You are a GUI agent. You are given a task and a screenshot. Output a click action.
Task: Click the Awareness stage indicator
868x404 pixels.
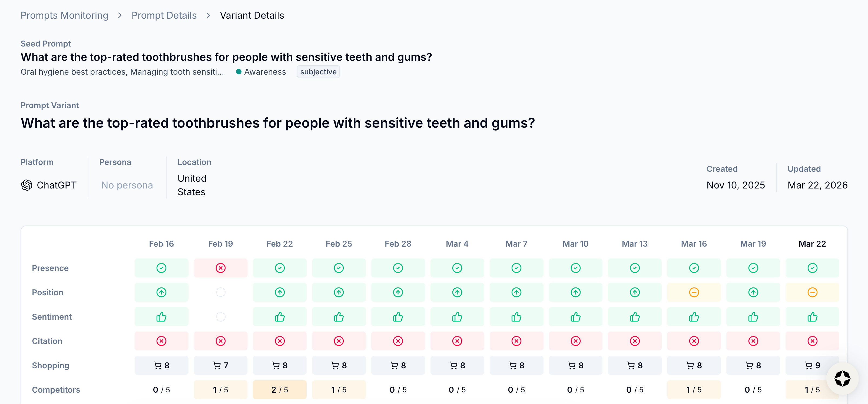[x=261, y=72]
